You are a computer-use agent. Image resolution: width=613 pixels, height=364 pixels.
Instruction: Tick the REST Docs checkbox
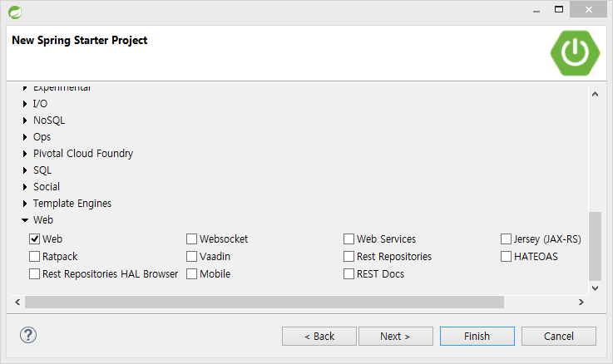tap(349, 273)
